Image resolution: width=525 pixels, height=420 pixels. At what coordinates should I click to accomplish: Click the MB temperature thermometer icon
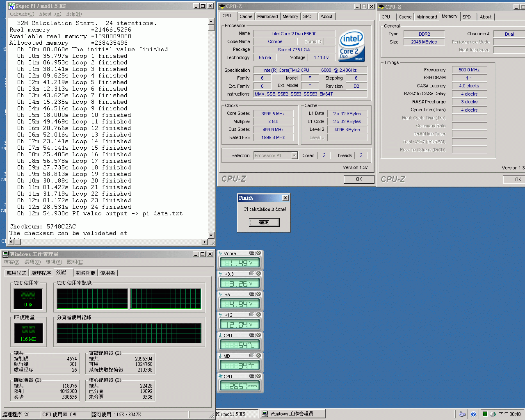pyautogui.click(x=220, y=356)
